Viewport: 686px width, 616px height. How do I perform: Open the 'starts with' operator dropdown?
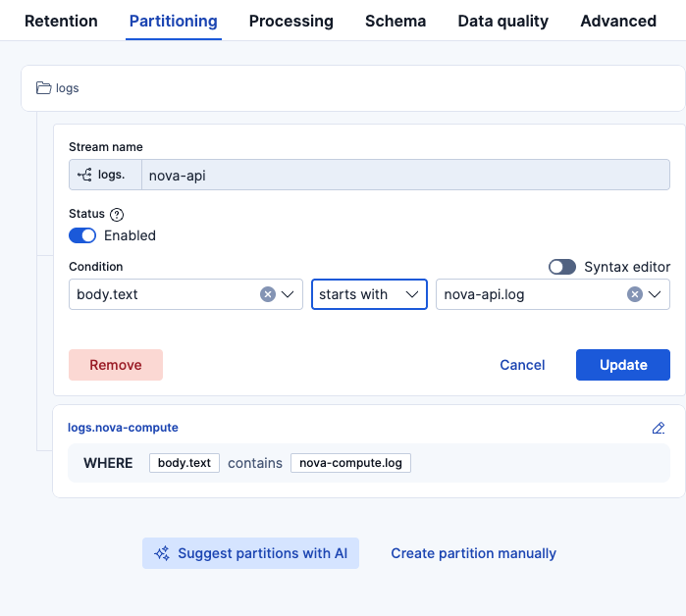(x=369, y=294)
